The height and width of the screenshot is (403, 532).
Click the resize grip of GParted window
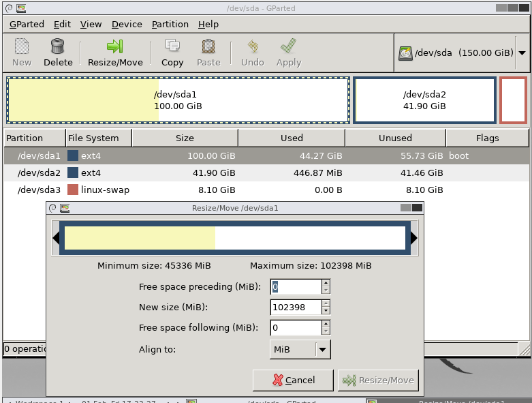525,349
